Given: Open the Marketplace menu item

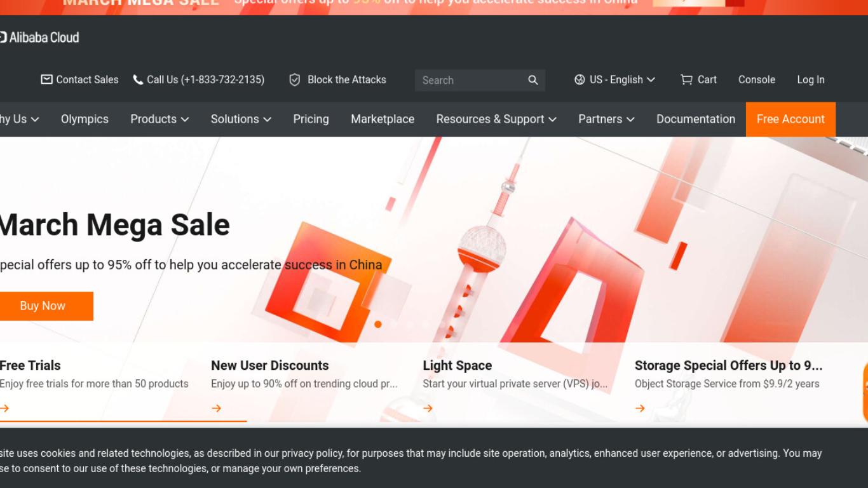Looking at the screenshot, I should click(x=383, y=119).
